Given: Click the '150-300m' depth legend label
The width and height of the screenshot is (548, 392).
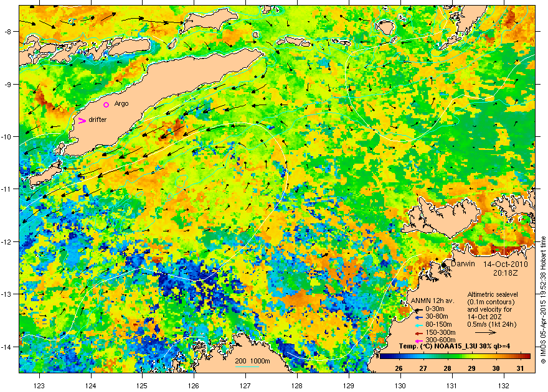Looking at the screenshot, I should 440,332.
